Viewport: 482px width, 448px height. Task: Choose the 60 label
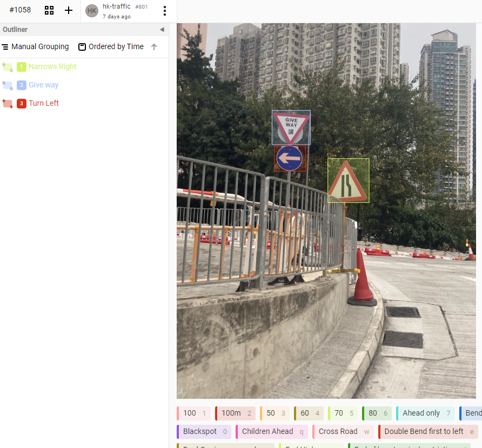[x=309, y=413]
